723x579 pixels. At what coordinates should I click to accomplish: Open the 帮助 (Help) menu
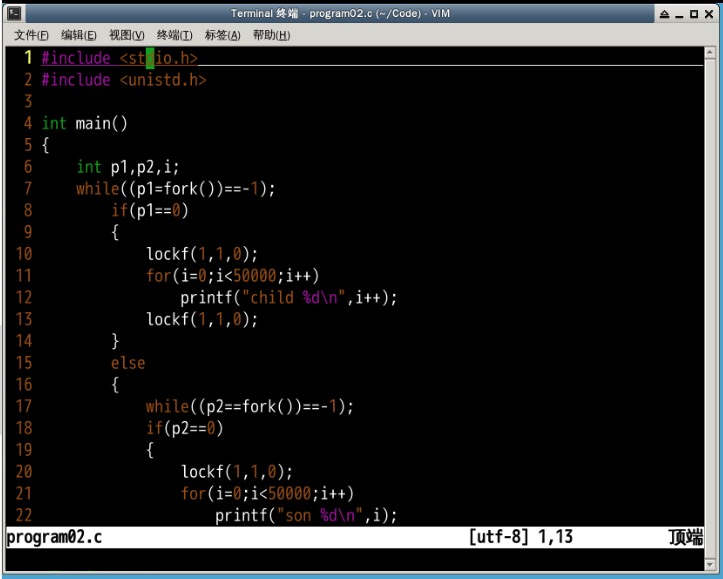coord(271,35)
